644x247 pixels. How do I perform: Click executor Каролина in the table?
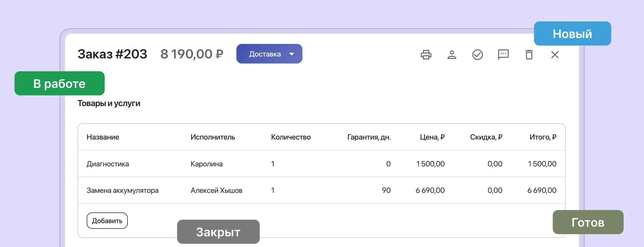coord(206,164)
